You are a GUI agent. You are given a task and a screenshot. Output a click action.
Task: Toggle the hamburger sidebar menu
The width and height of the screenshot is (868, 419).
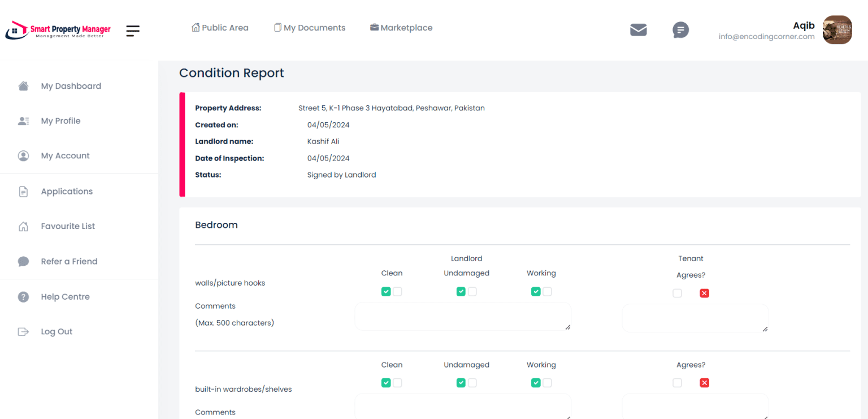click(133, 31)
